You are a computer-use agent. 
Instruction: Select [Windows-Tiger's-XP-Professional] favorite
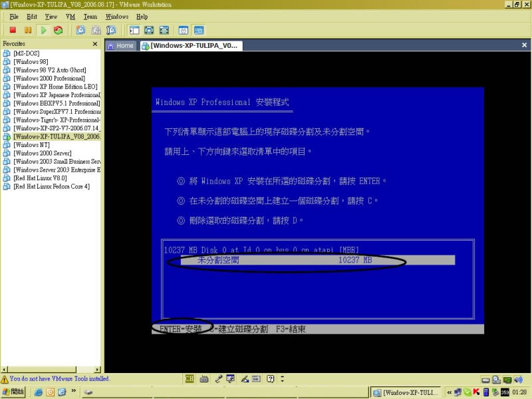[57, 120]
